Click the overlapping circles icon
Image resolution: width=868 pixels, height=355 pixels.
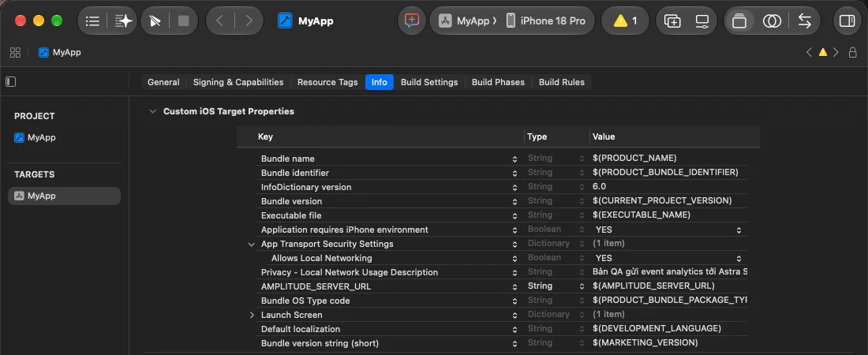pyautogui.click(x=772, y=21)
